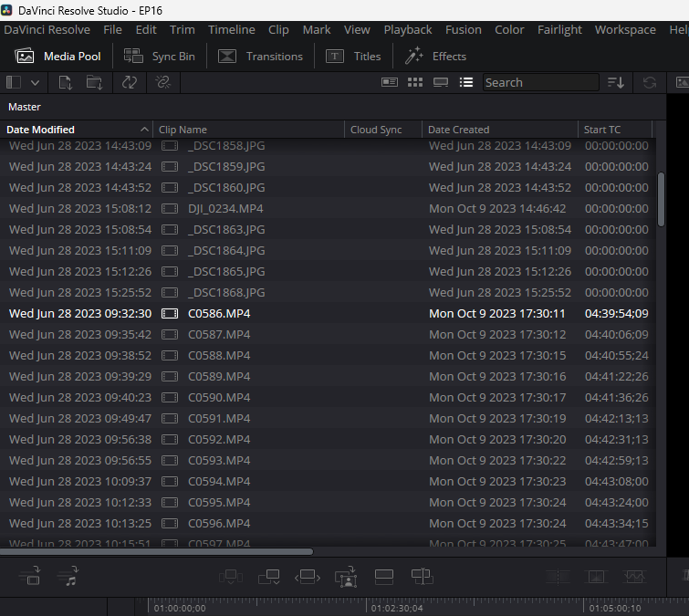Viewport: 689px width, 616px height.
Task: Click the Date Created column header
Action: (x=459, y=130)
